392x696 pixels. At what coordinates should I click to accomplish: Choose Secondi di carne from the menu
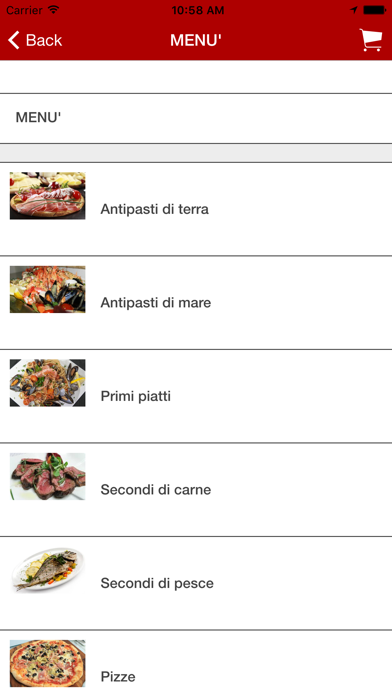pos(196,490)
